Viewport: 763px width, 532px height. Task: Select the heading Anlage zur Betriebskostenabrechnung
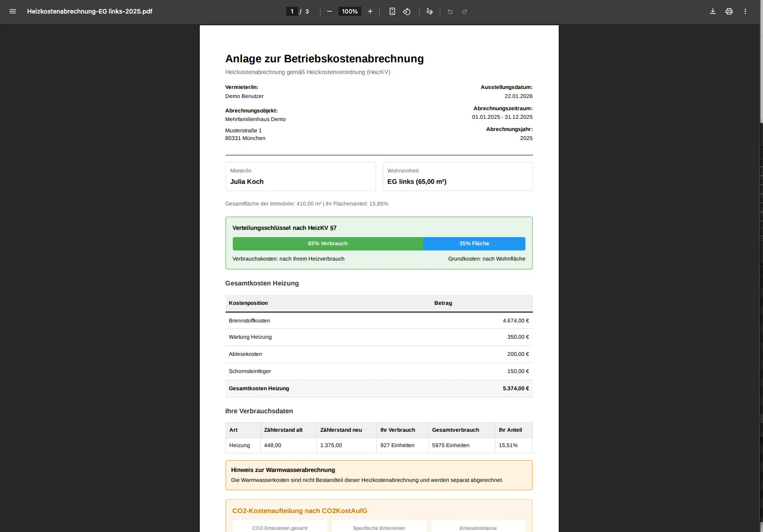click(325, 59)
